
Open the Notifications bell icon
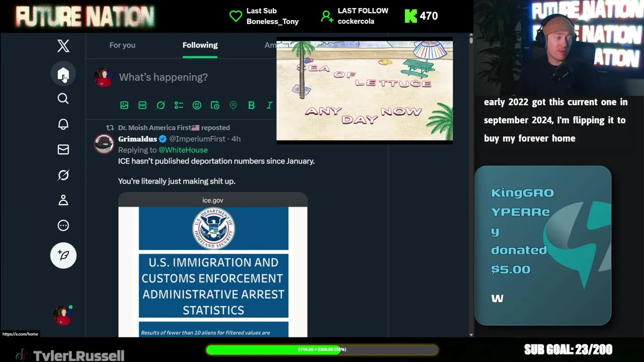[x=63, y=124]
